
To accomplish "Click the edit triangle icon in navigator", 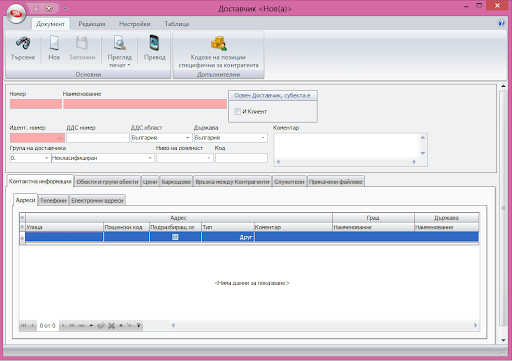I will click(x=91, y=325).
